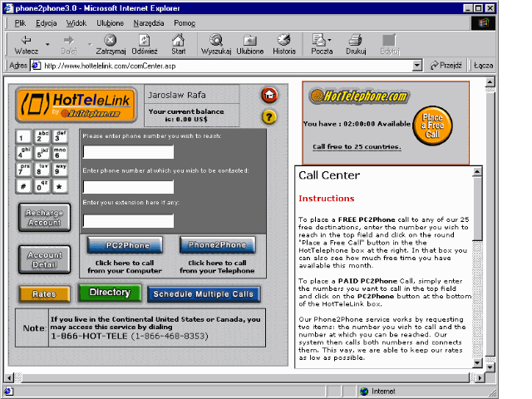Click the Recharge Account button

(x=44, y=218)
